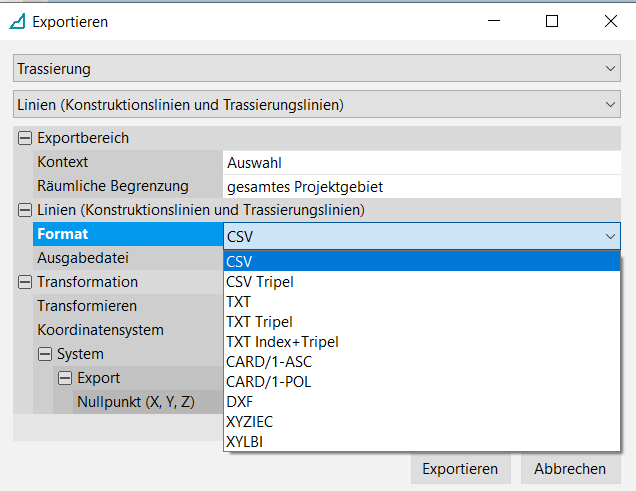Collapse the System tree node
Screen dimensions: 636x491
[x=45, y=354]
